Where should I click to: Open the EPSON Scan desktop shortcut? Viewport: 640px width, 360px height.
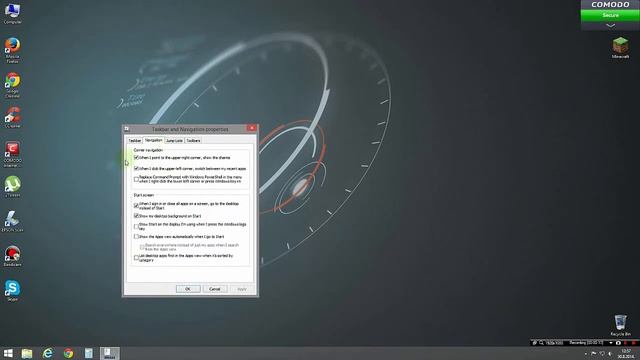(12, 222)
